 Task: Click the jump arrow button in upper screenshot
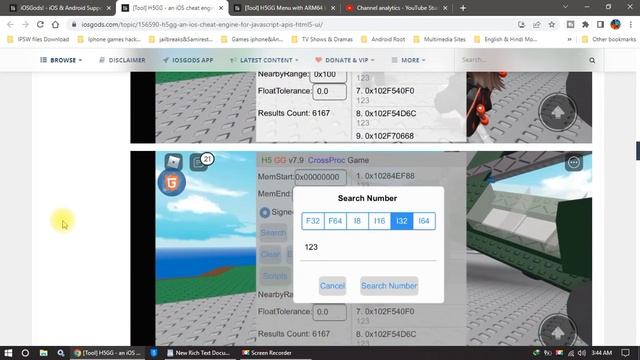click(558, 112)
